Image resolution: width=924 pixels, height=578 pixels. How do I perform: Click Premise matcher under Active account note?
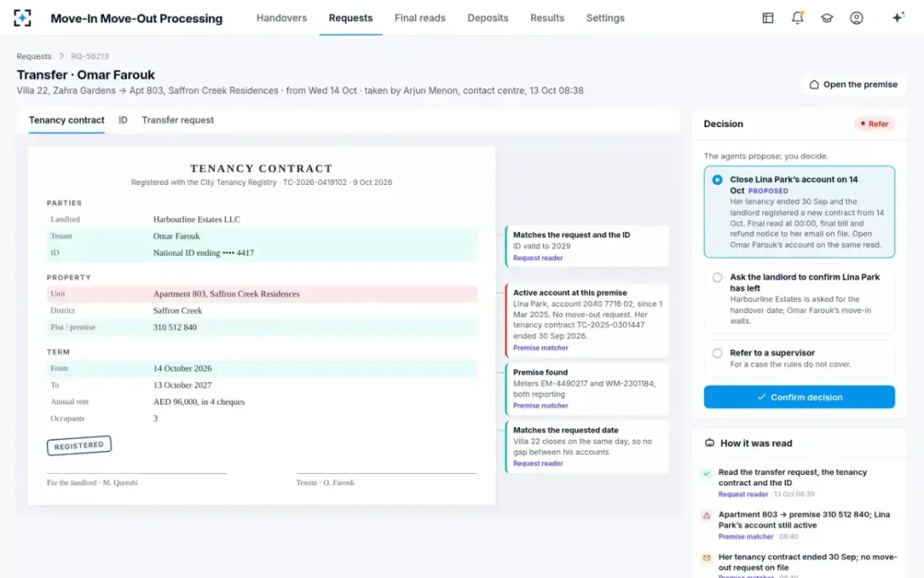[x=541, y=348]
